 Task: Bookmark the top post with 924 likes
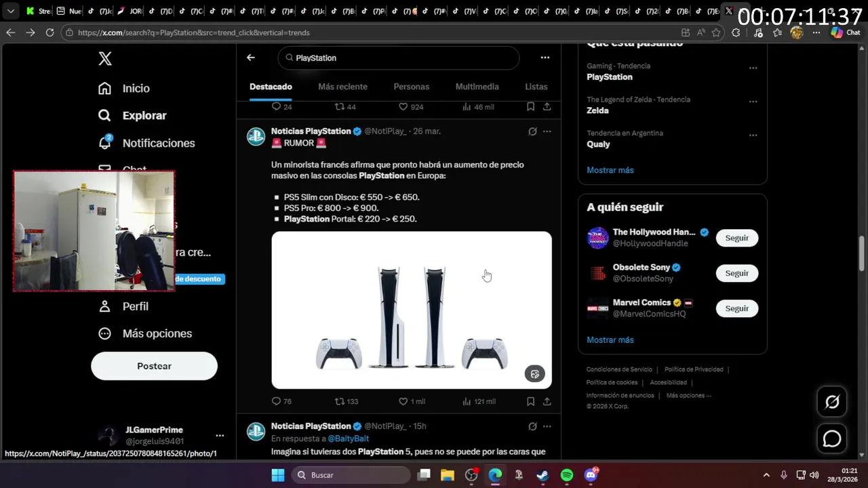click(x=530, y=106)
